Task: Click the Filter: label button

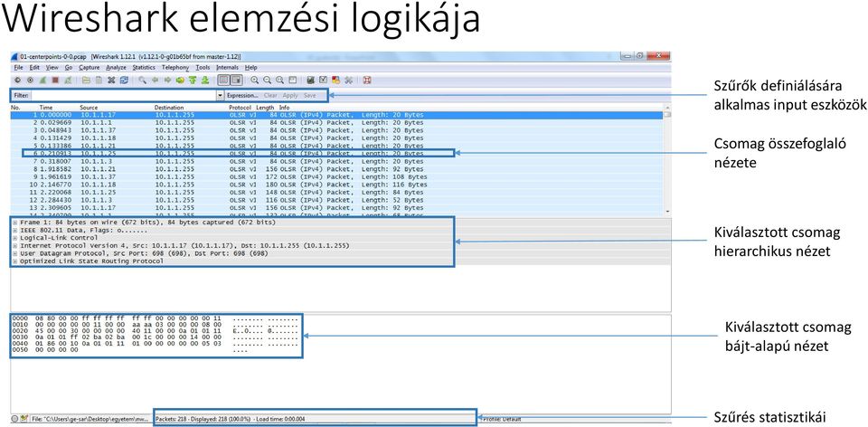Action: [21, 95]
